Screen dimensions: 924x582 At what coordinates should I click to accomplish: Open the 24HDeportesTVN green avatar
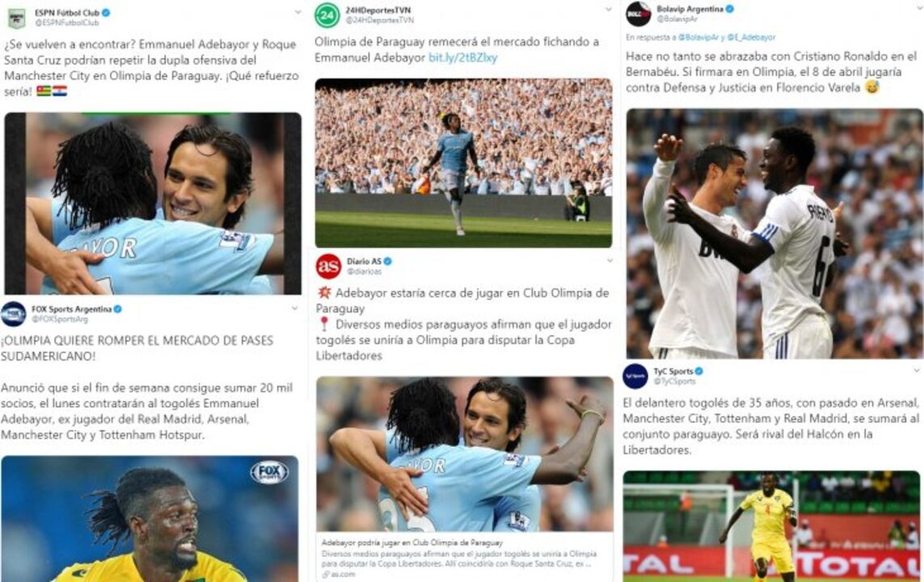coord(327,16)
